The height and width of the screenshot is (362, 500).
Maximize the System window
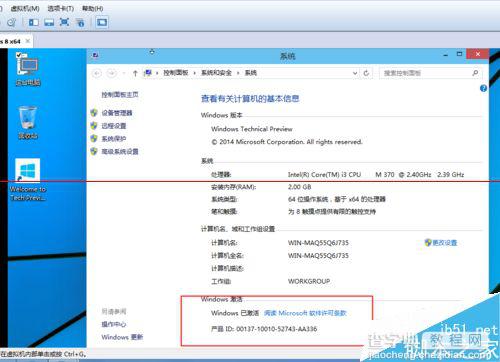pyautogui.click(x=459, y=54)
